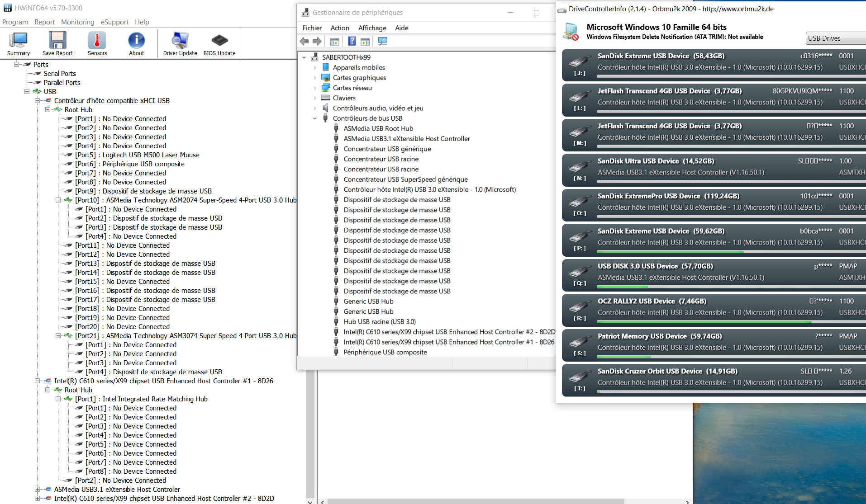Launch BIOS Update in HWiNFO
This screenshot has height=504, width=866.
219,43
